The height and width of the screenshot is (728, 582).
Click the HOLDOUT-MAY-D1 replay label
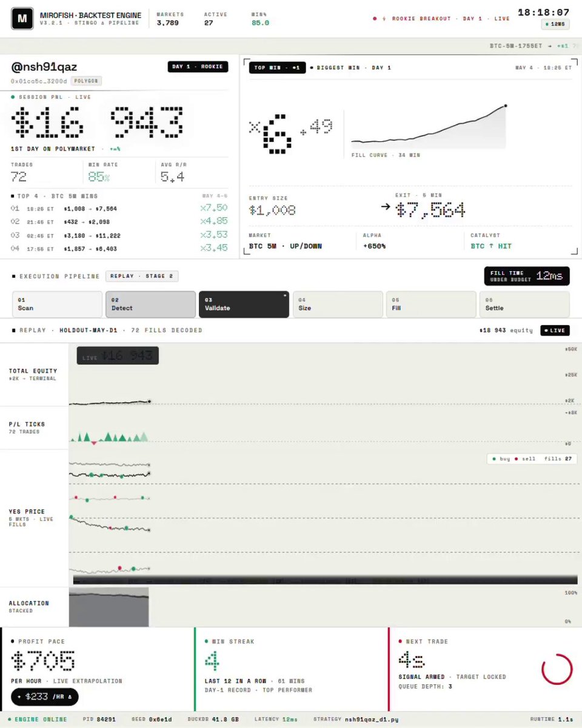pos(89,330)
